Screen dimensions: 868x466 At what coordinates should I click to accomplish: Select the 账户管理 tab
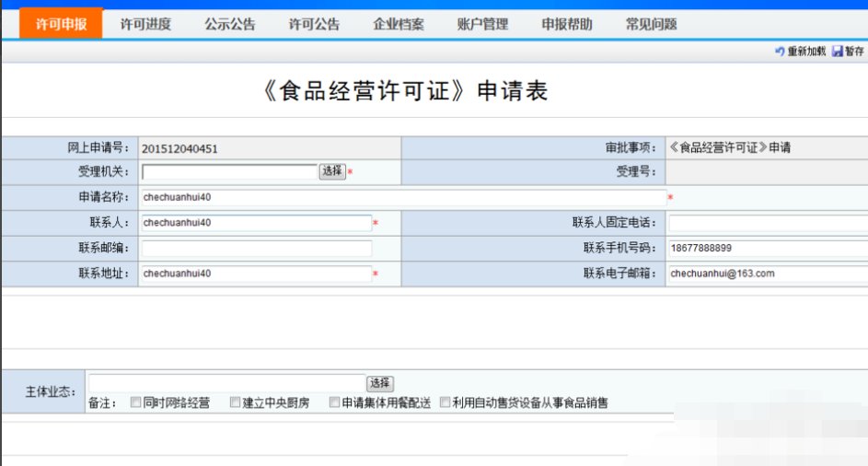click(482, 24)
